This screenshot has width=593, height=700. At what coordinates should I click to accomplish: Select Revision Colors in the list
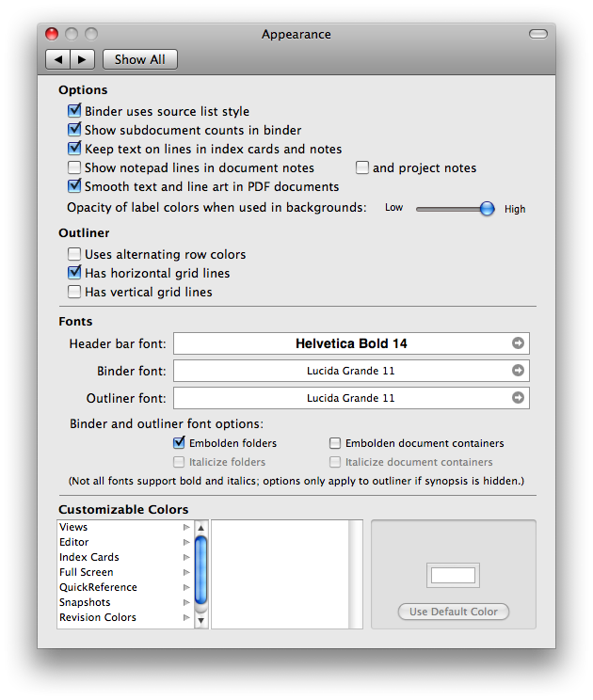[x=98, y=617]
